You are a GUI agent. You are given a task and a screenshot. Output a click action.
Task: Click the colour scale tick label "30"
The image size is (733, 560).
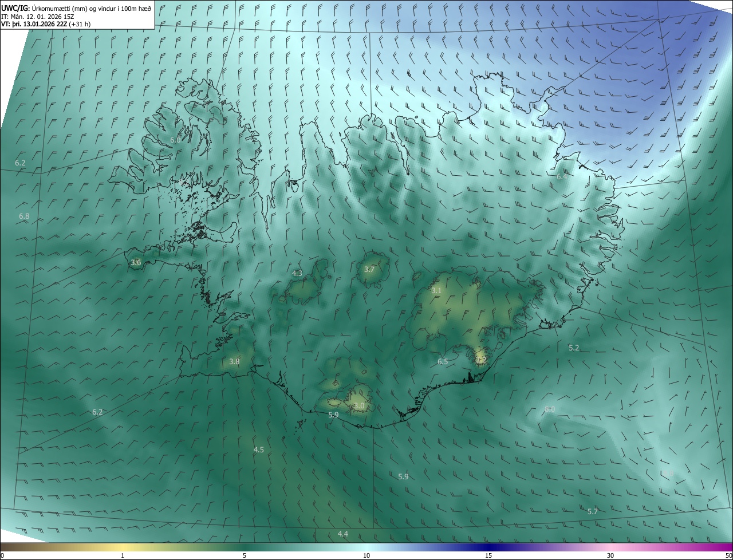click(x=610, y=555)
